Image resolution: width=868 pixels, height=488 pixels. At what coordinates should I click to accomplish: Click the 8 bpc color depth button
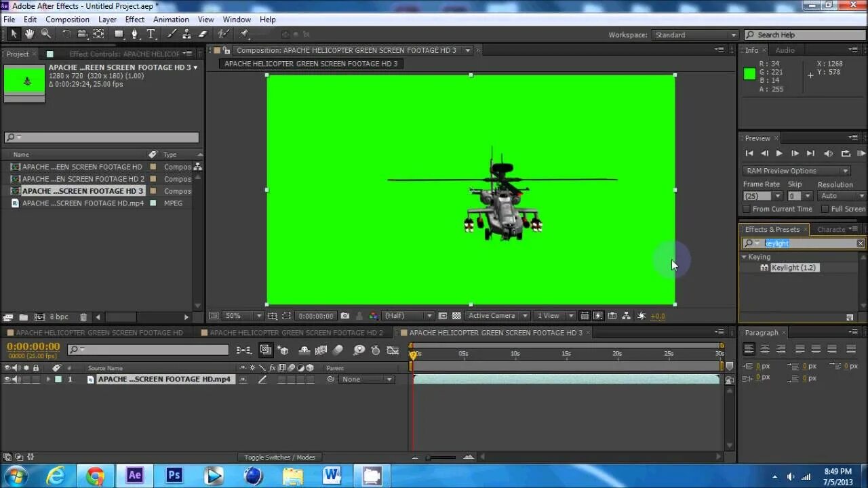click(x=60, y=317)
